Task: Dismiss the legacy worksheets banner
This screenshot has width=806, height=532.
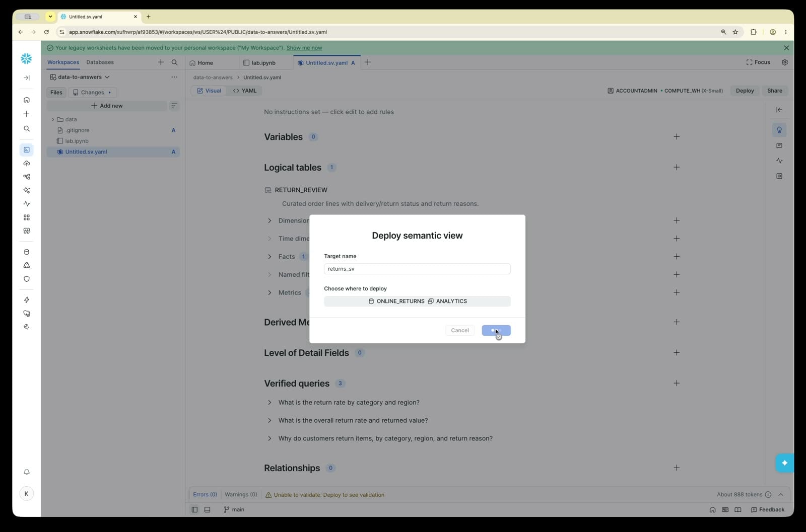Action: [786, 48]
